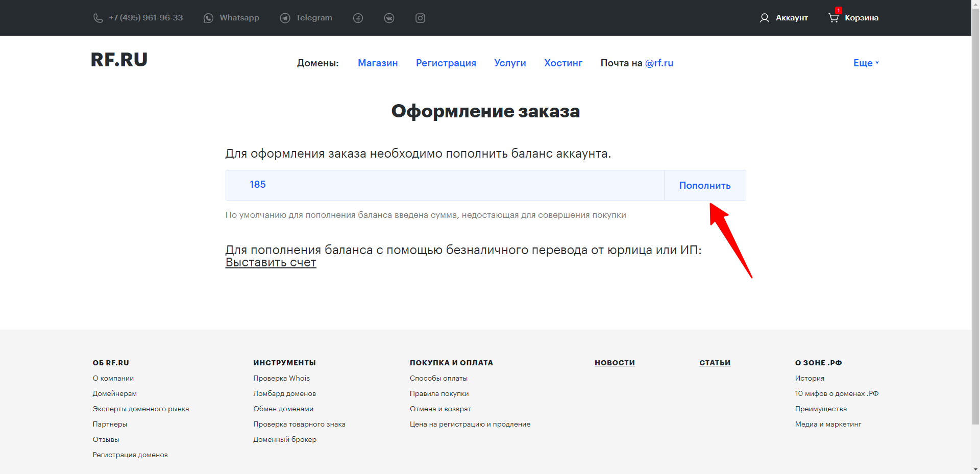980x474 pixels.
Task: Click the RF.RU logo
Action: pyautogui.click(x=119, y=60)
